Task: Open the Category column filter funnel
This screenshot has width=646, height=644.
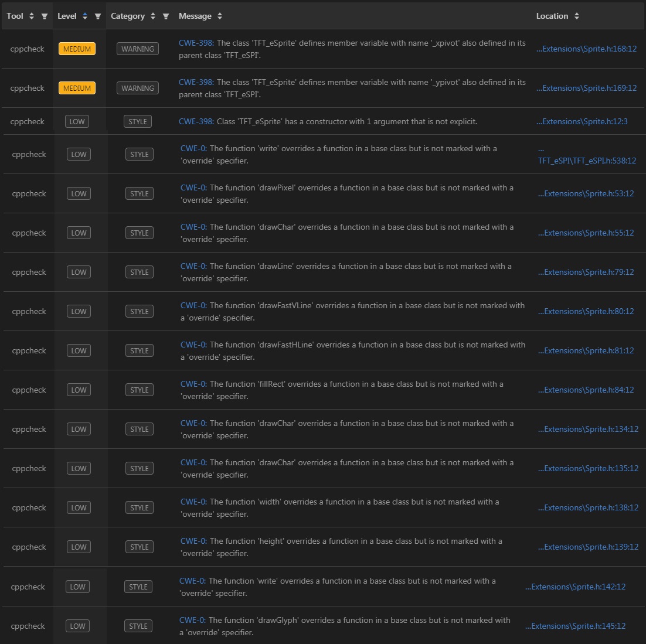Action: pos(166,16)
